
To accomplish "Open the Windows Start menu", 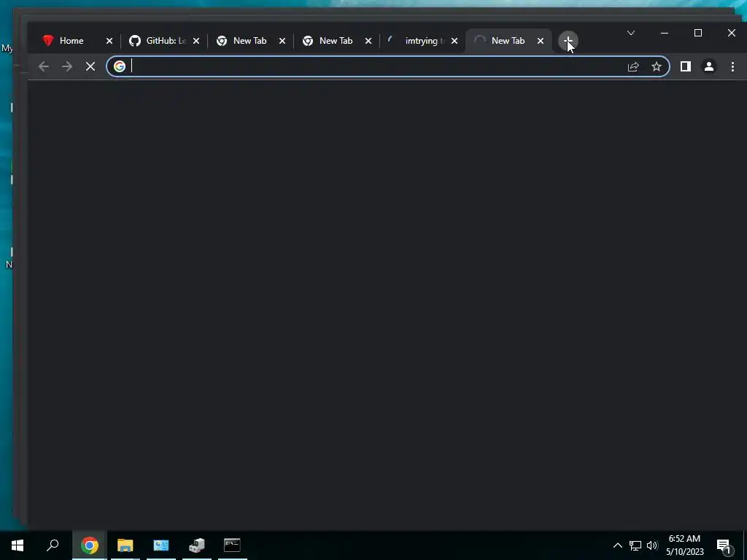I will tap(18, 545).
